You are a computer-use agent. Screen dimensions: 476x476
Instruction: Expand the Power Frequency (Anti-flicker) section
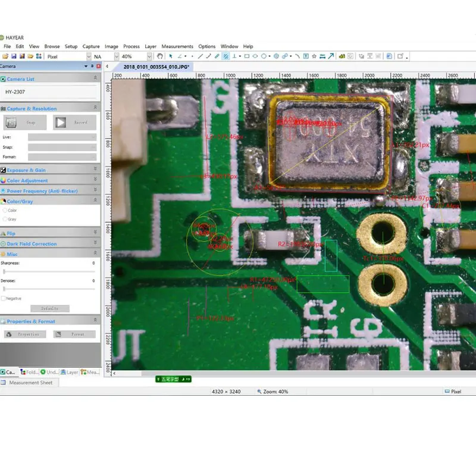pyautogui.click(x=95, y=190)
